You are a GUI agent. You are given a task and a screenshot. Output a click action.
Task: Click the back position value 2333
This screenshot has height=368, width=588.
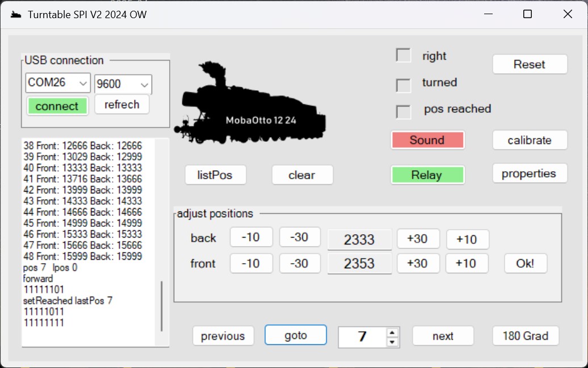pos(360,239)
